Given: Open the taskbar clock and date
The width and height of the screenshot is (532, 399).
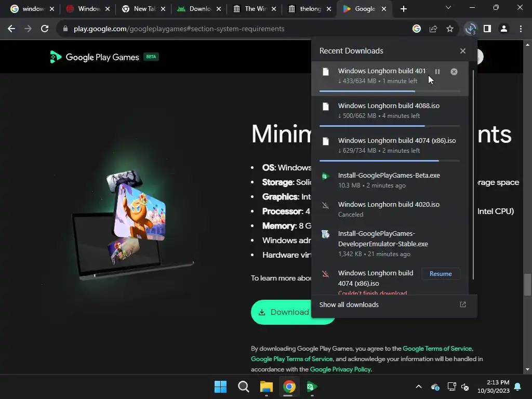Looking at the screenshot, I should click(494, 387).
